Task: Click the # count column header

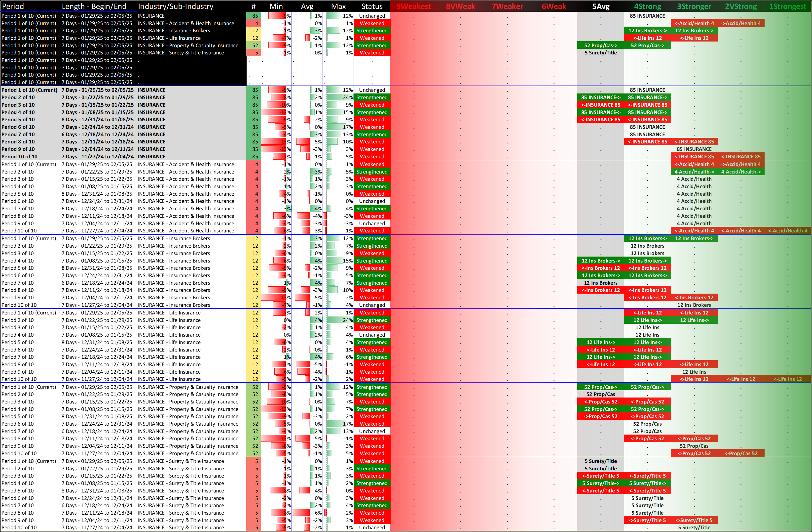Action: point(253,6)
